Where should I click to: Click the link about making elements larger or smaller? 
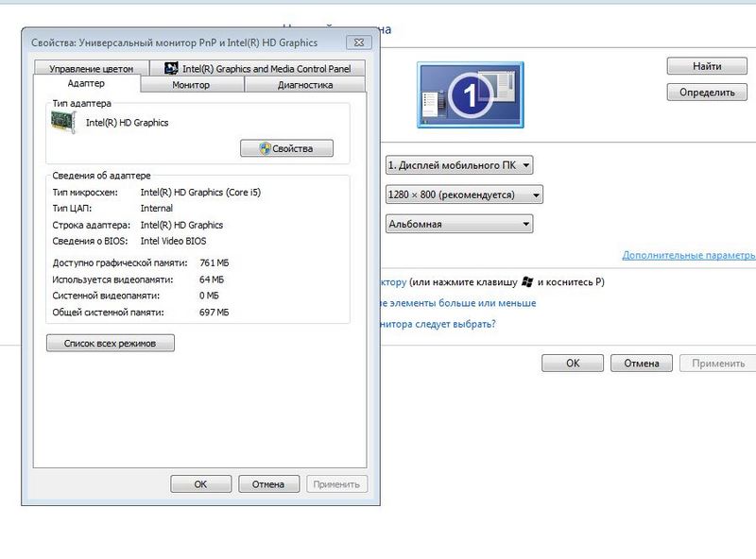pos(457,303)
